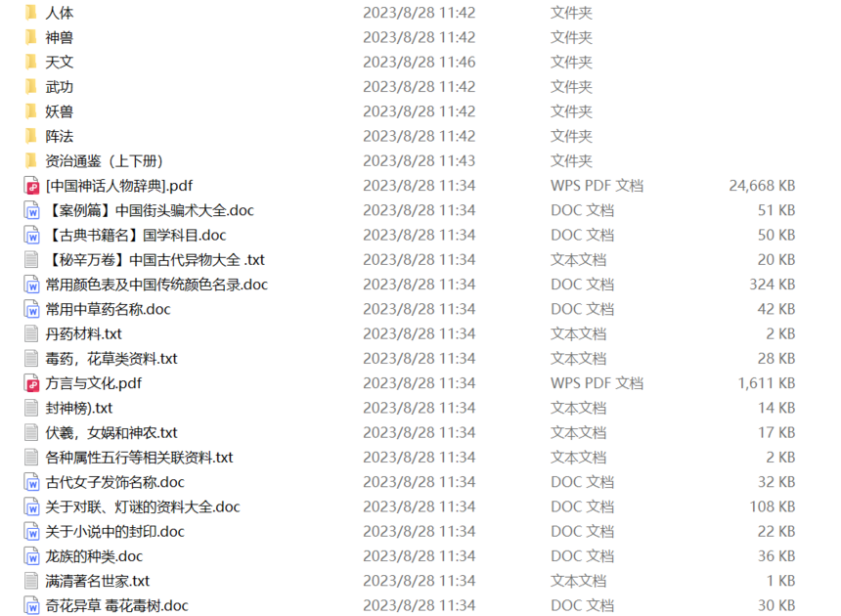Viewport: 841px width, 616px height.
Task: Select file 【古典书籍名】国学科目.doc
Action: pos(136,235)
